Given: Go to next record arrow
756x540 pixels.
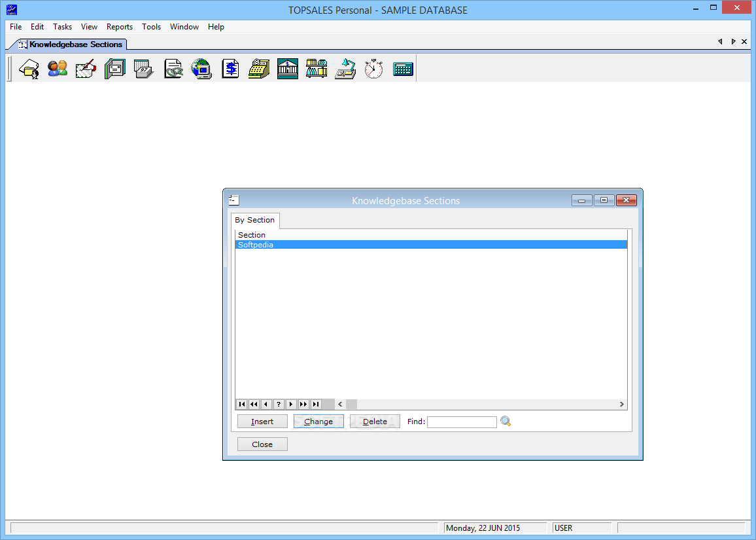Looking at the screenshot, I should pos(291,405).
